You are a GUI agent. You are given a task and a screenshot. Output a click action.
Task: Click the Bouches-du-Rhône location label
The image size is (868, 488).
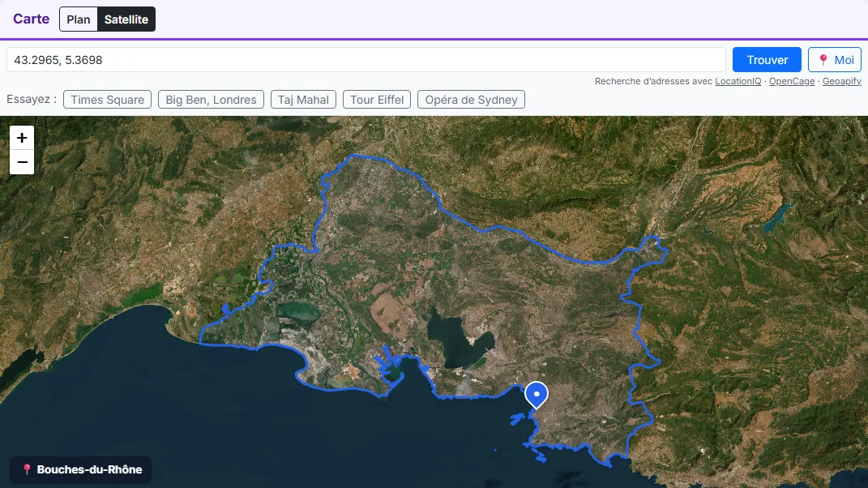click(81, 469)
